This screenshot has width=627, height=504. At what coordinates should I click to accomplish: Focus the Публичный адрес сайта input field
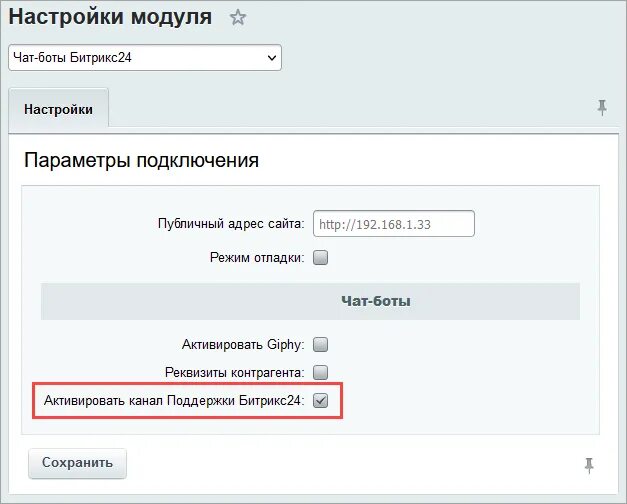click(x=394, y=224)
